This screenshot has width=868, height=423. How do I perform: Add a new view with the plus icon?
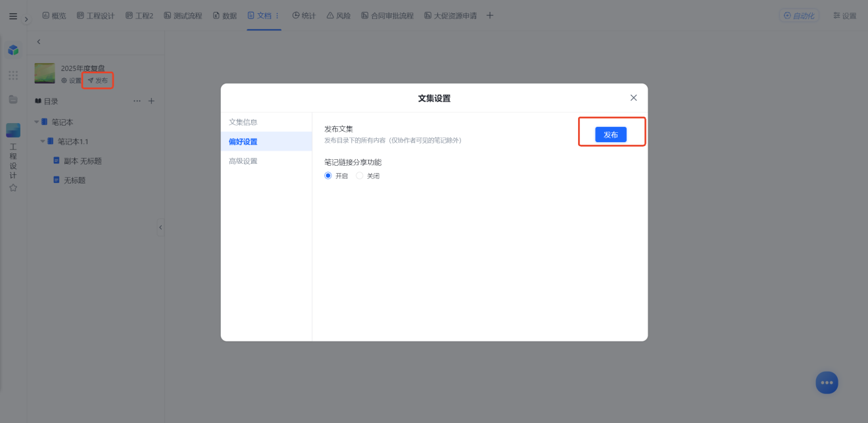tap(490, 16)
